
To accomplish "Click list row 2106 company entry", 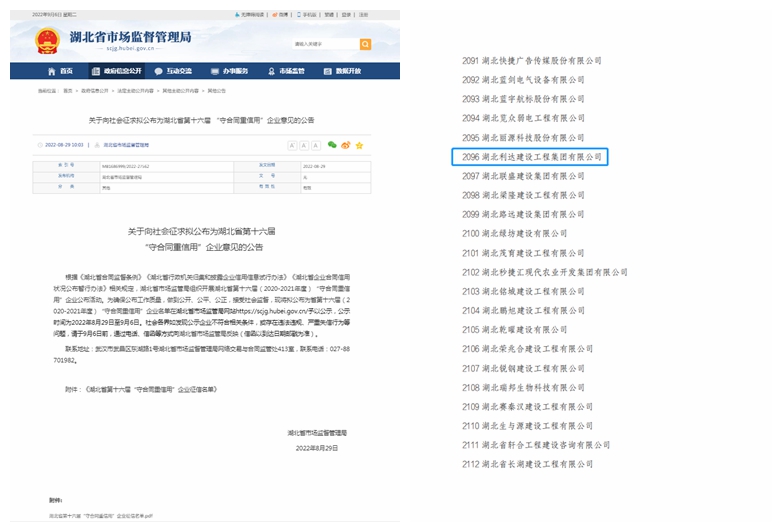I will point(528,349).
